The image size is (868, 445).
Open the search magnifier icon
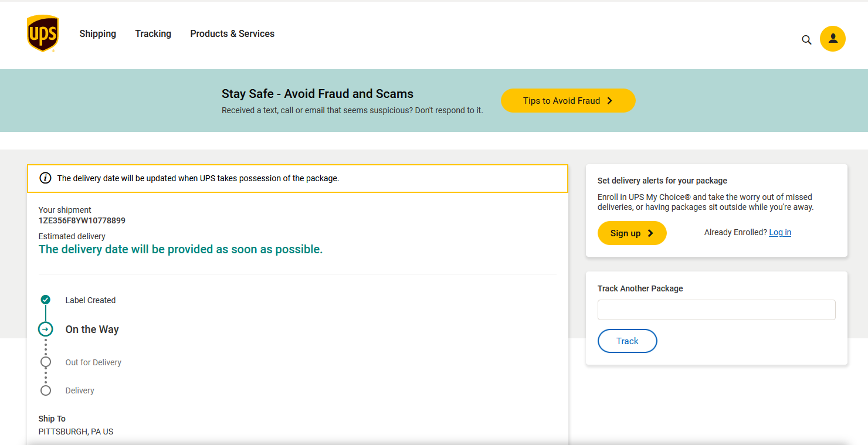tap(806, 40)
